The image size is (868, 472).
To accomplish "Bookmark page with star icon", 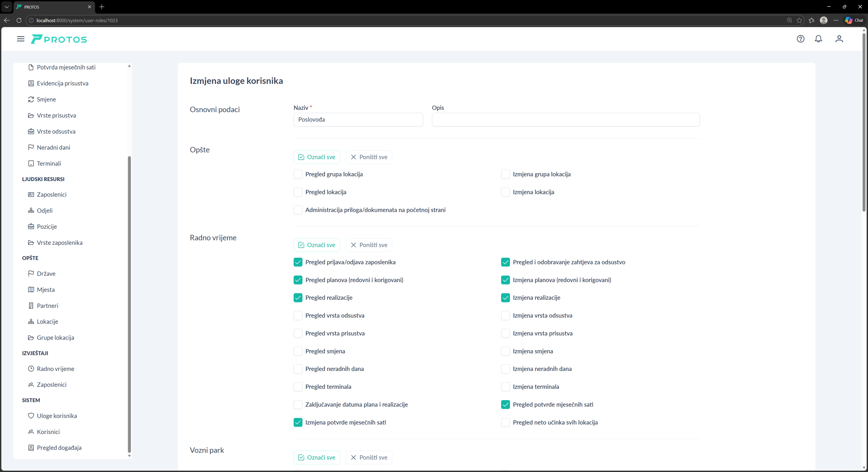I will [799, 20].
